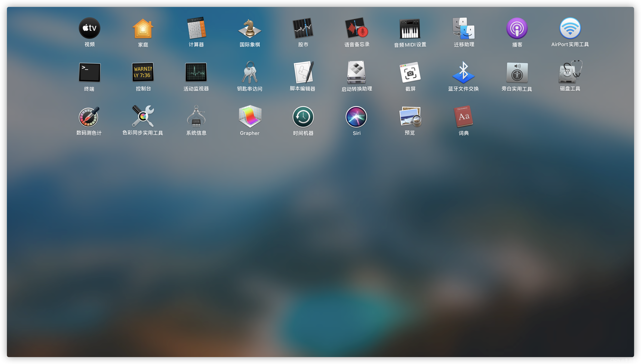Launch the Grapher app icon
Viewport: 641px width, 364px height.
[250, 116]
